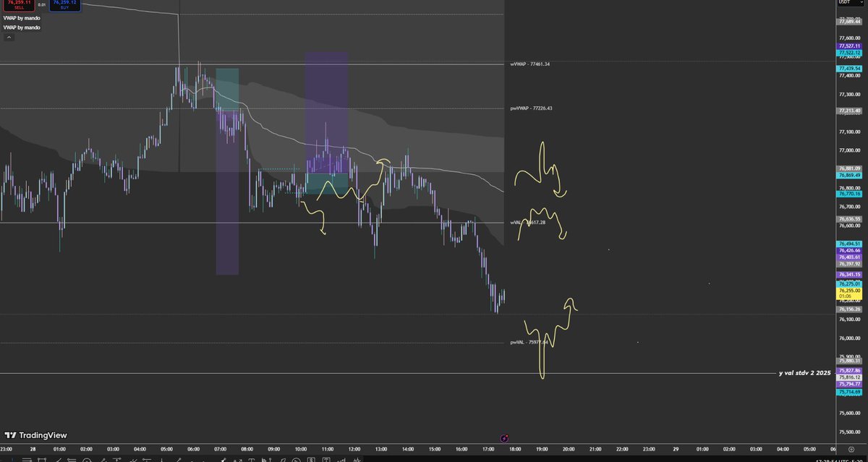
Task: Click the 17:00 time axis label
Action: (488, 448)
